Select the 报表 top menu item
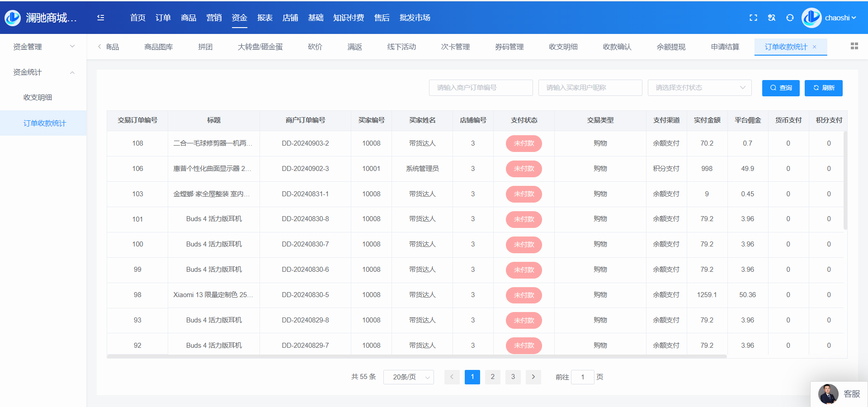This screenshot has height=407, width=868. pos(264,18)
